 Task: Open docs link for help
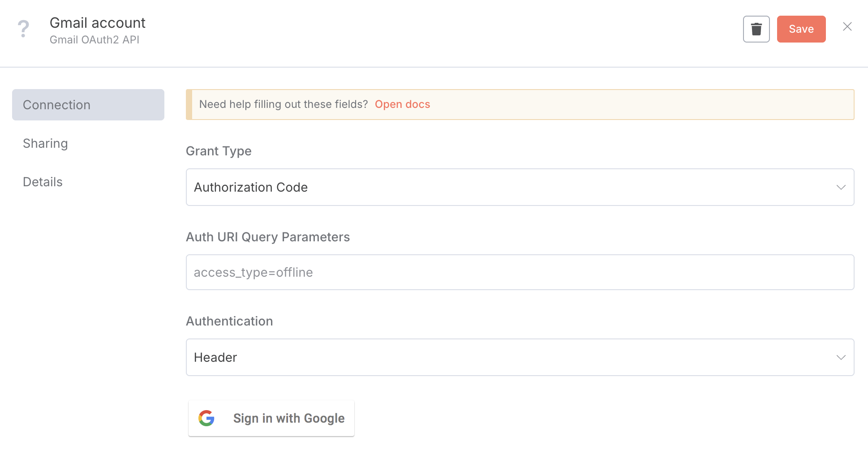click(402, 104)
